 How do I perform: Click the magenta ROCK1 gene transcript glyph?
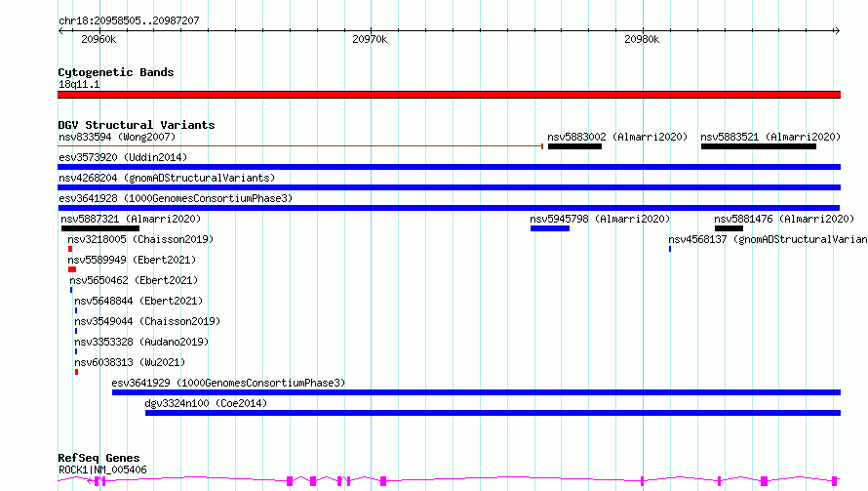tap(449, 480)
